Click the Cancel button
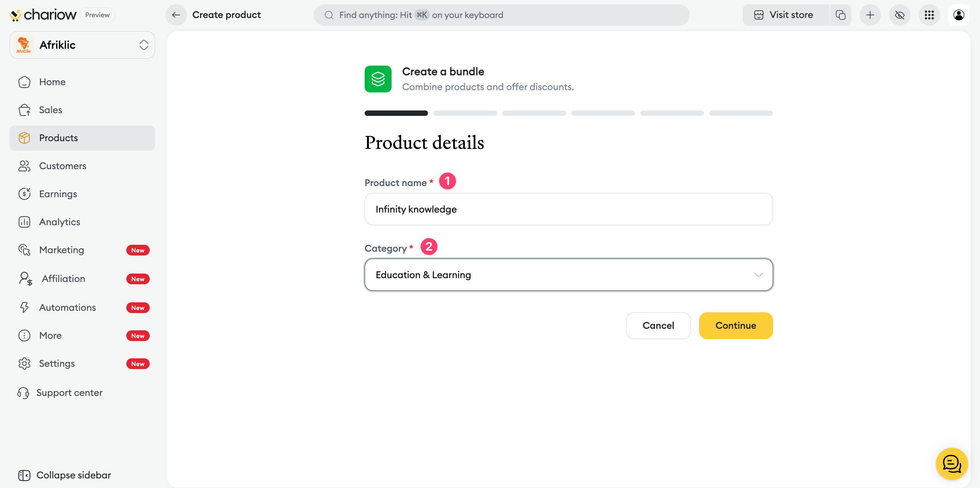 658,325
